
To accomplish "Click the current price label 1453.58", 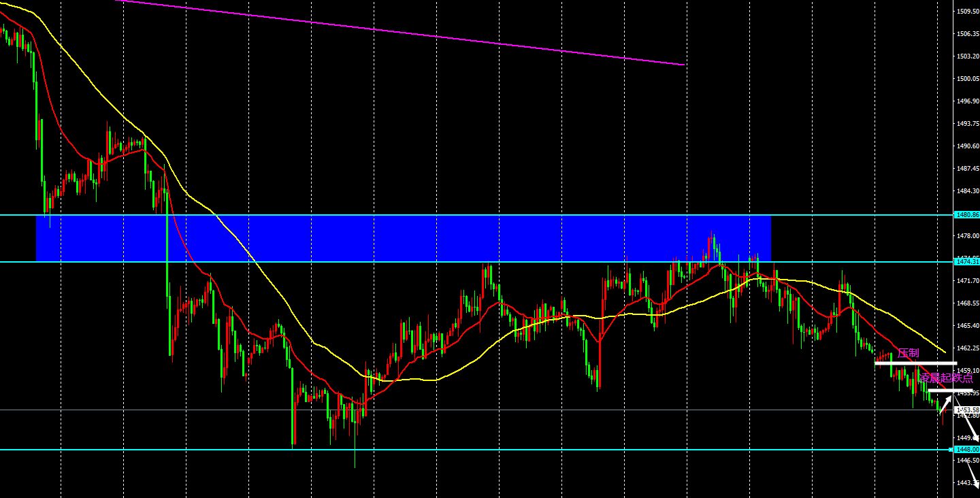I will [x=967, y=410].
